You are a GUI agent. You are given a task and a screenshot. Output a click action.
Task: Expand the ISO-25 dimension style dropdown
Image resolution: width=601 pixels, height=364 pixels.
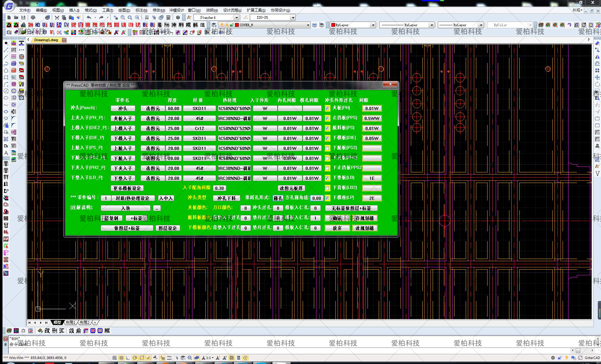pyautogui.click(x=293, y=17)
